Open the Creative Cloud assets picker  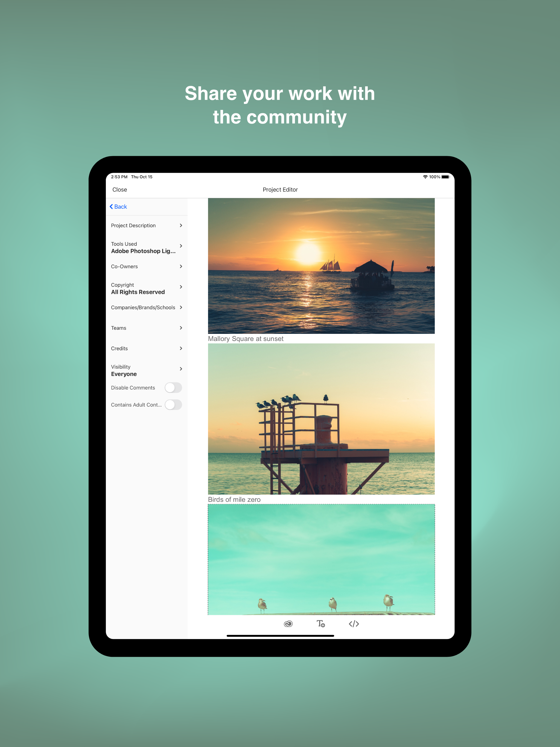click(x=289, y=624)
